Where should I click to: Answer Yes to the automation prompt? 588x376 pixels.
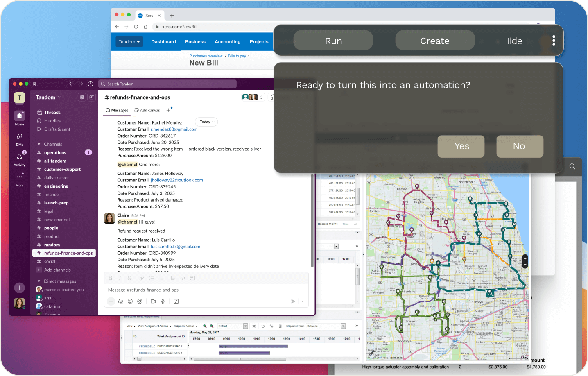[461, 146]
